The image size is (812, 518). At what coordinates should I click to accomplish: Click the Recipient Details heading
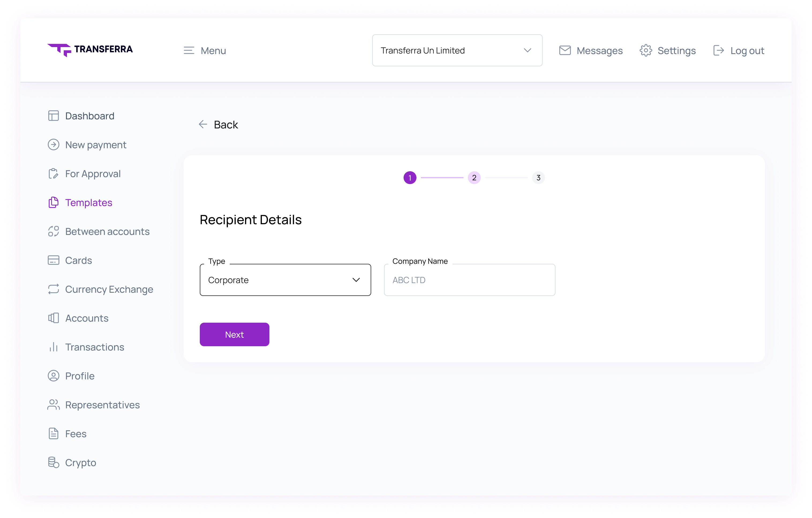[251, 220]
